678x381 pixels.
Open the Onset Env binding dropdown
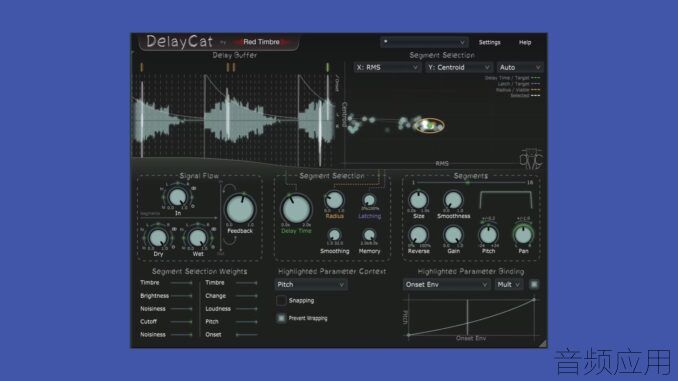click(x=446, y=285)
